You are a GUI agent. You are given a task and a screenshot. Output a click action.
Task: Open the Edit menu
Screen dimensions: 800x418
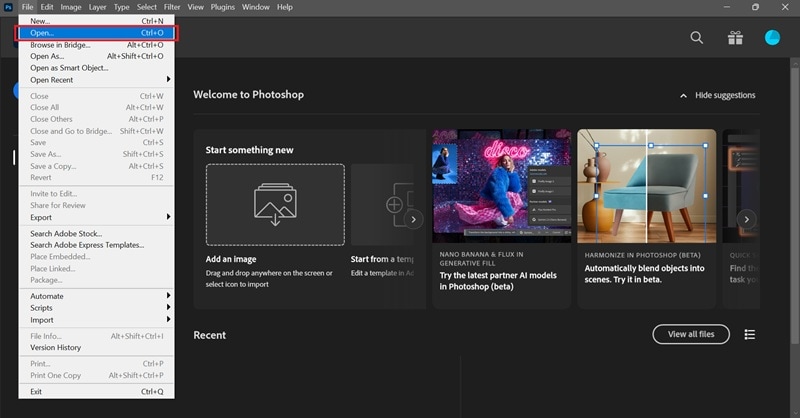[47, 7]
